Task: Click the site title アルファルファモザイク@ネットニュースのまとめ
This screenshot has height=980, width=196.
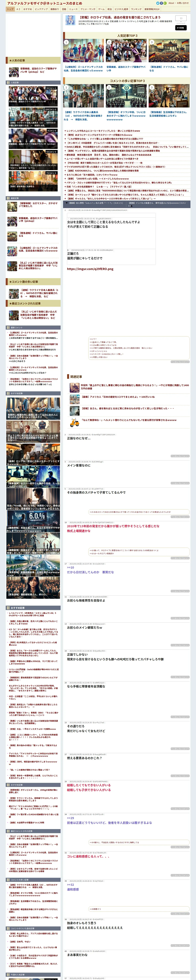Action: click(x=45, y=3)
